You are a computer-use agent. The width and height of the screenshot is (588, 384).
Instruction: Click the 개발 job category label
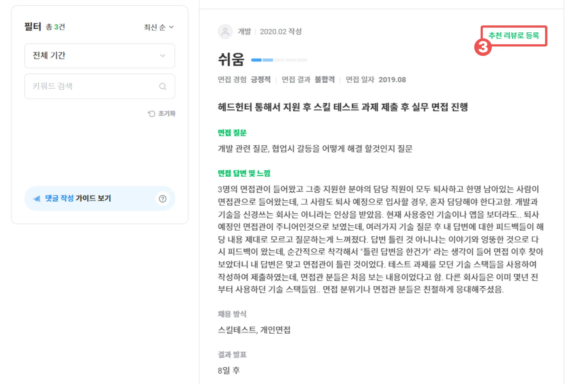tap(244, 32)
